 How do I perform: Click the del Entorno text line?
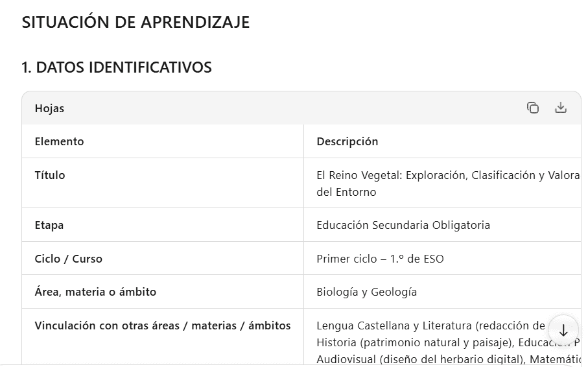pyautogui.click(x=346, y=192)
